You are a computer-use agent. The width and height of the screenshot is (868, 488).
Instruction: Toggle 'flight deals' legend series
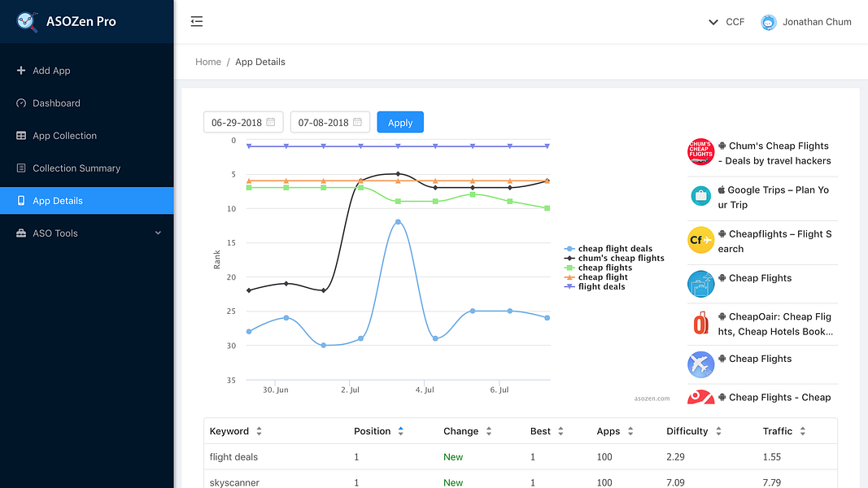pyautogui.click(x=595, y=286)
